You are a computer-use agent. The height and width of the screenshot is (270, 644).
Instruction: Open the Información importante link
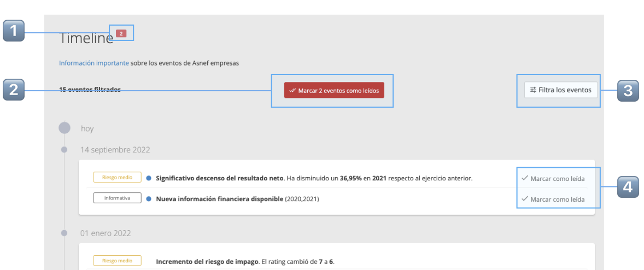[94, 63]
